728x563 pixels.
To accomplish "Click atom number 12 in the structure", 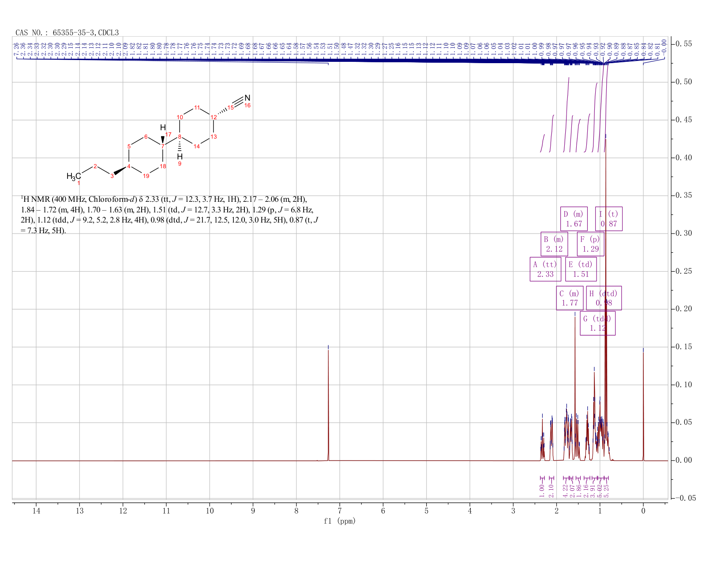I will (214, 117).
